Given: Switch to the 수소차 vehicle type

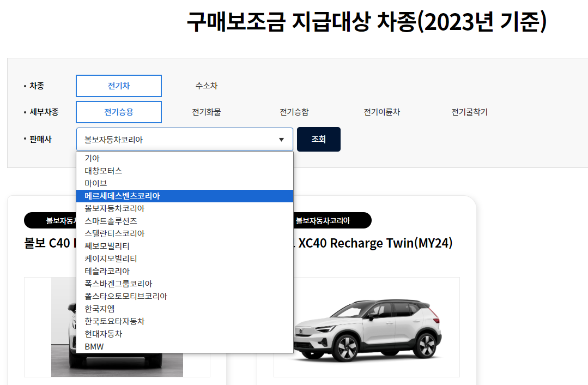Looking at the screenshot, I should [x=206, y=86].
